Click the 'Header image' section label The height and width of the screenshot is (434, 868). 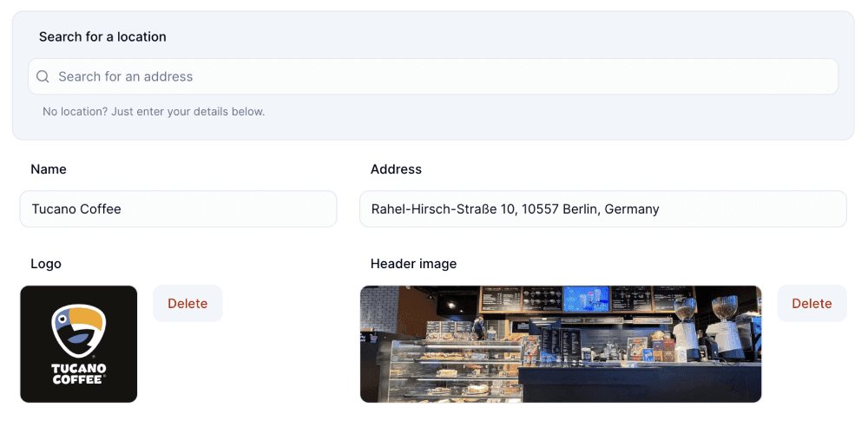coord(413,264)
